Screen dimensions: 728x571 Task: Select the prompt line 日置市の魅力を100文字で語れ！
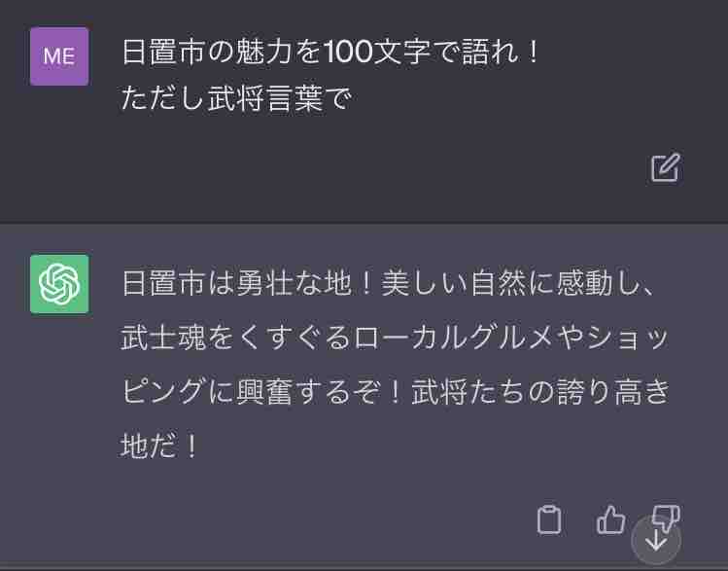point(330,52)
